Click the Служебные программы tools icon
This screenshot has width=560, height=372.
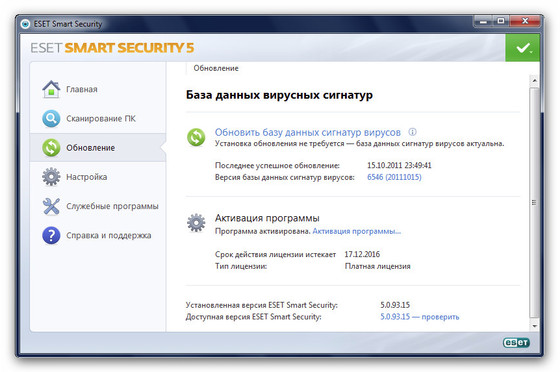pos(51,206)
